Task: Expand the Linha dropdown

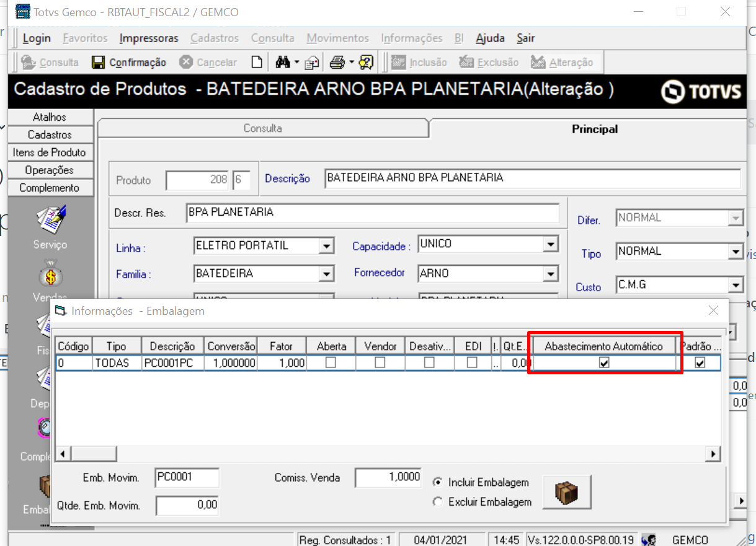Action: [327, 246]
